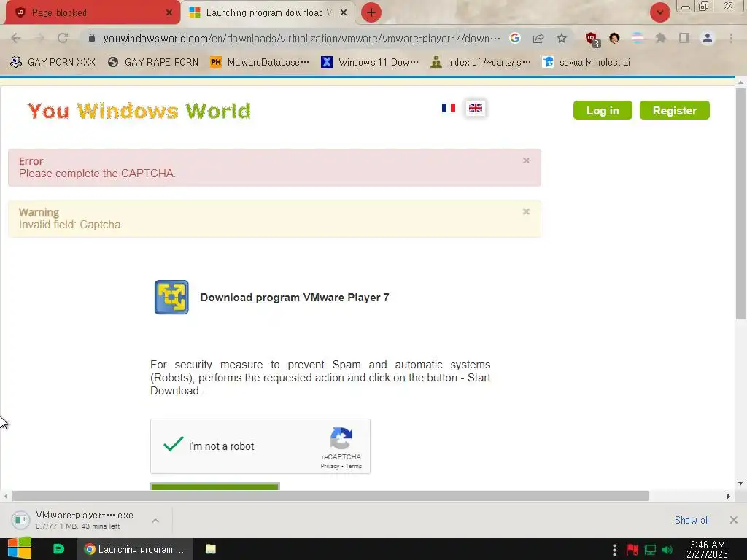This screenshot has width=747, height=560.
Task: Click the volume speaker tray icon
Action: 667,550
